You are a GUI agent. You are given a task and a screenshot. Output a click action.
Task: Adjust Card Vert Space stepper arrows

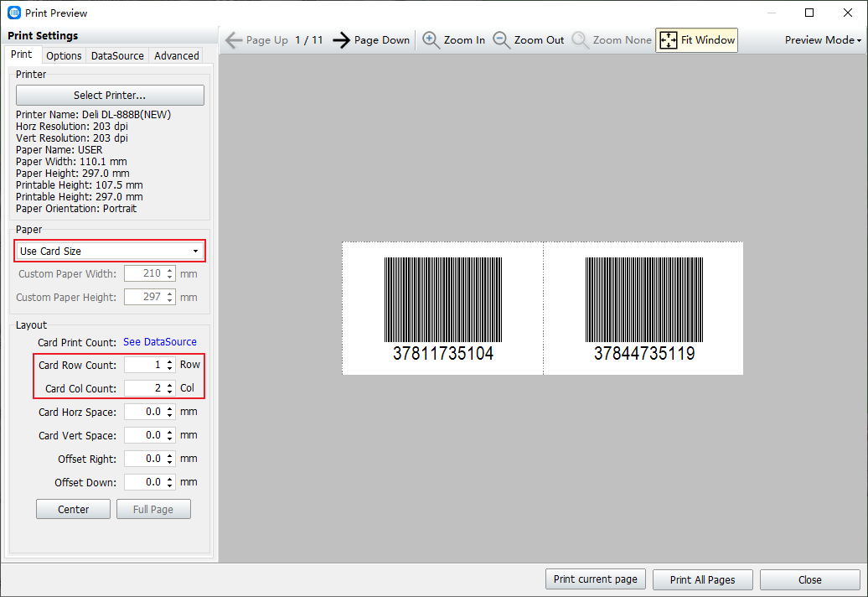170,435
